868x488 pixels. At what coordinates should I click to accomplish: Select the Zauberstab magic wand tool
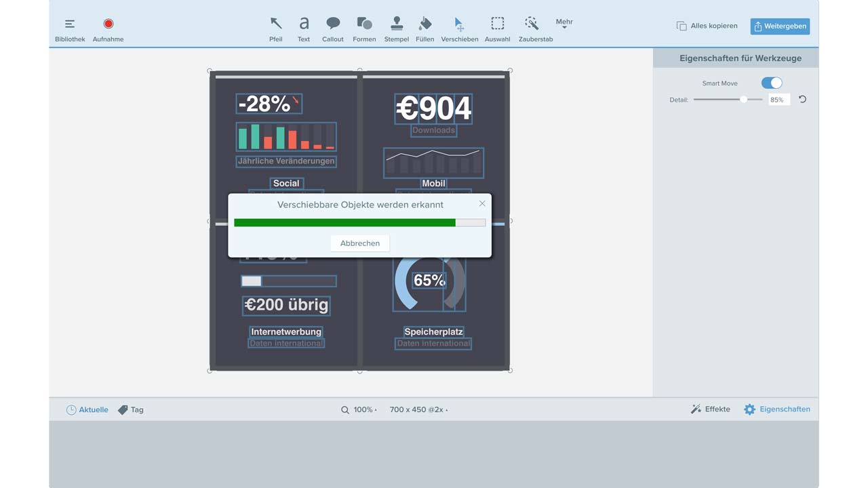[x=535, y=29]
